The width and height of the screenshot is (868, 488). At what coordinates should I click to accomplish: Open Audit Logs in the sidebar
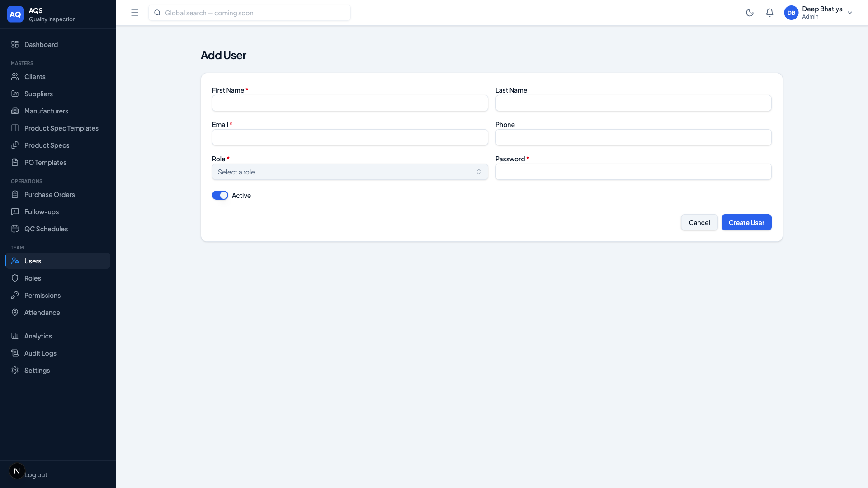[x=58, y=353]
